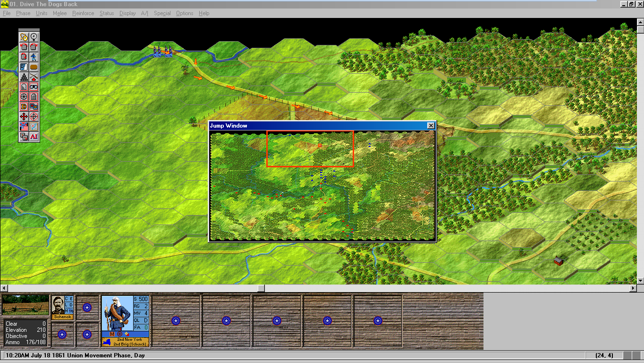Click the "S 500" strength value

141,299
